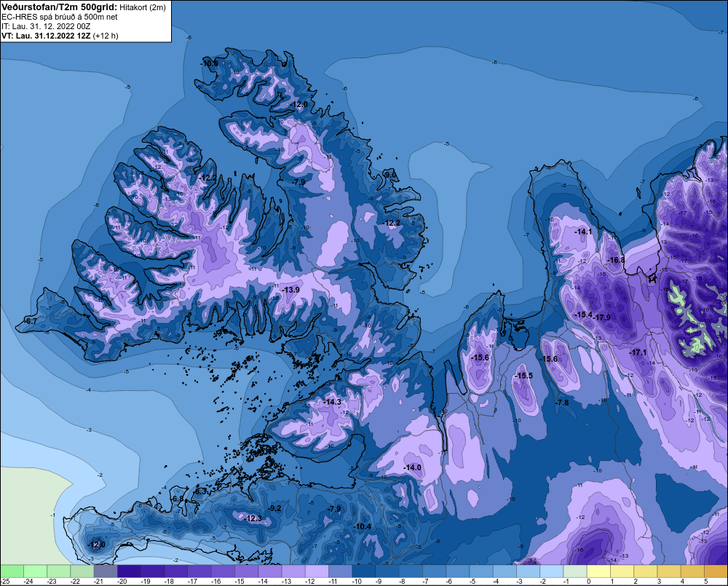Click the -9.2 temperature label

pos(275,508)
